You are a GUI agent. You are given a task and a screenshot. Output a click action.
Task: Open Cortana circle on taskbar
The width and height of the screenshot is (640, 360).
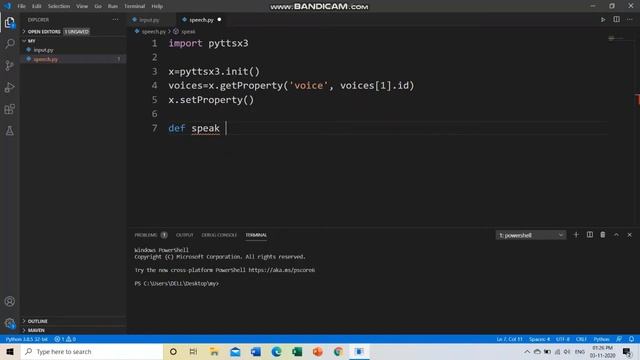click(173, 351)
